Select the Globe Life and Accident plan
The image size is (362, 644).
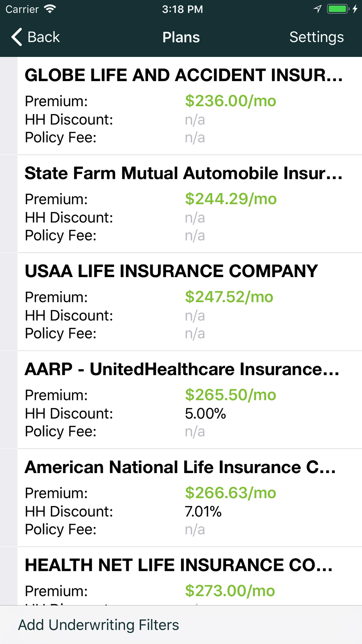(x=184, y=75)
